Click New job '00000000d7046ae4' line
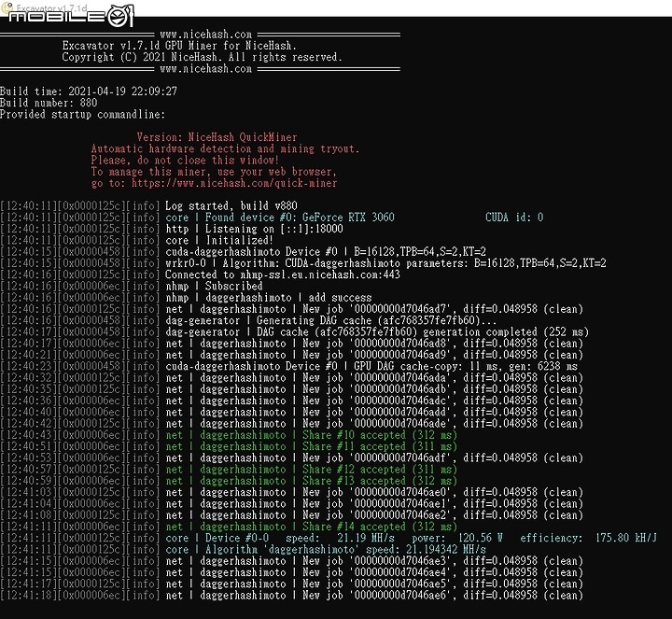Viewport: 672px width, 619px height. [x=374, y=572]
